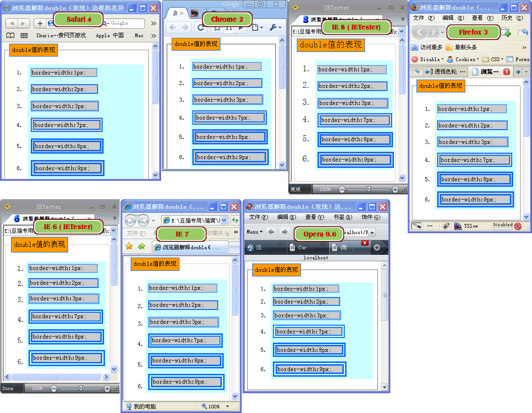
Task: Adjust the IE 8 IETester zoom slider
Action: (369, 189)
